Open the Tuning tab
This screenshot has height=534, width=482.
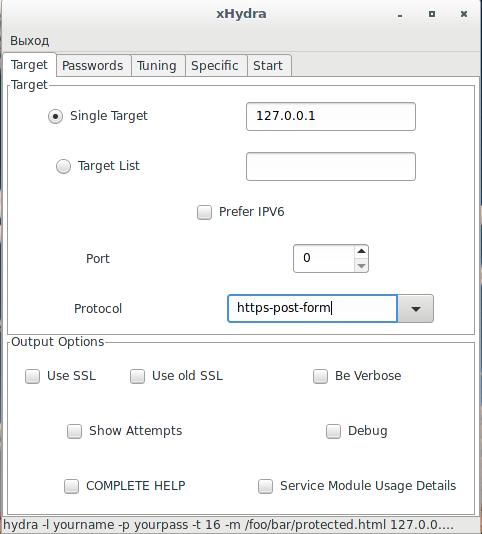157,65
